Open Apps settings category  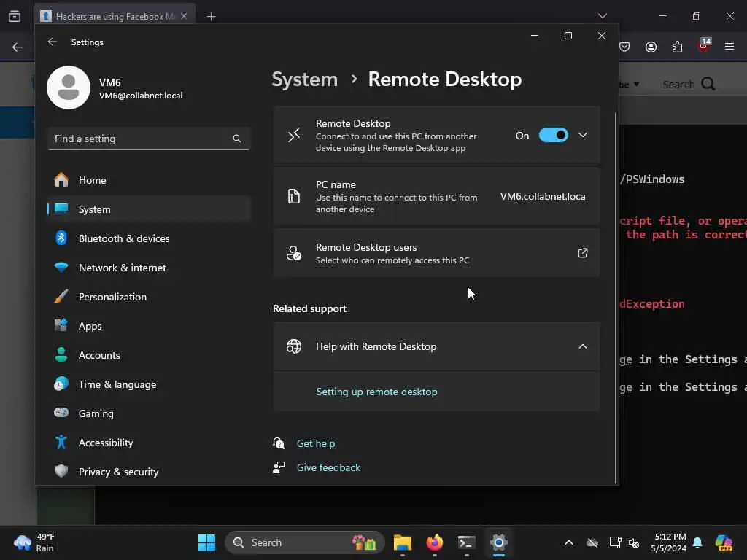(x=149, y=326)
